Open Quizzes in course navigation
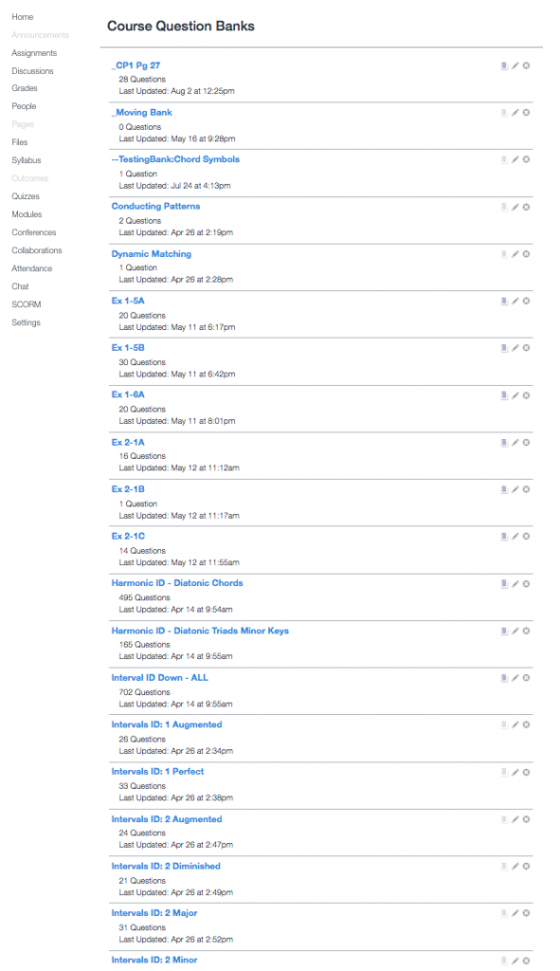This screenshot has height=971, width=560. (26, 196)
